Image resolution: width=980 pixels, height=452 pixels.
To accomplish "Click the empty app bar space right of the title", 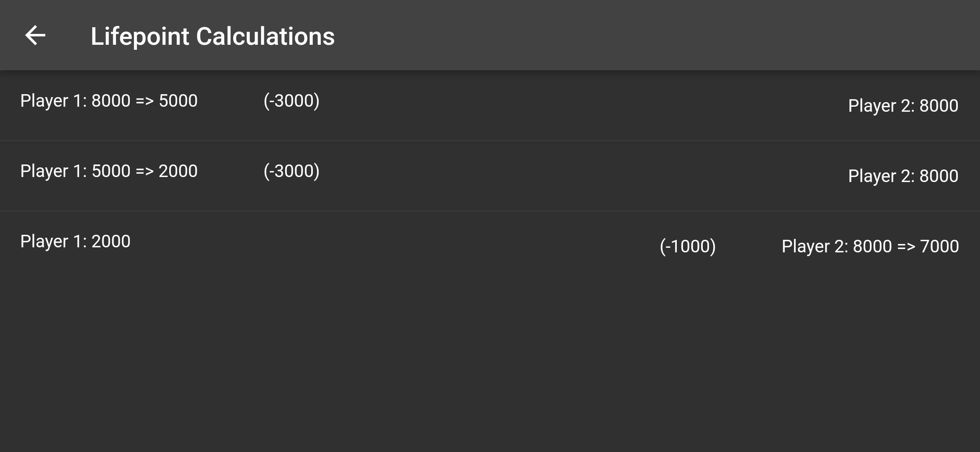I will tap(628, 35).
